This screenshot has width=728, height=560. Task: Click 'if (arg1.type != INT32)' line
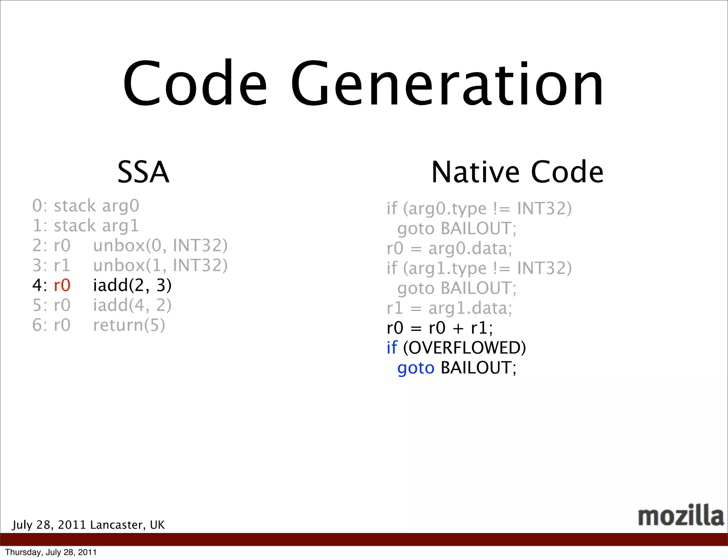tap(479, 268)
